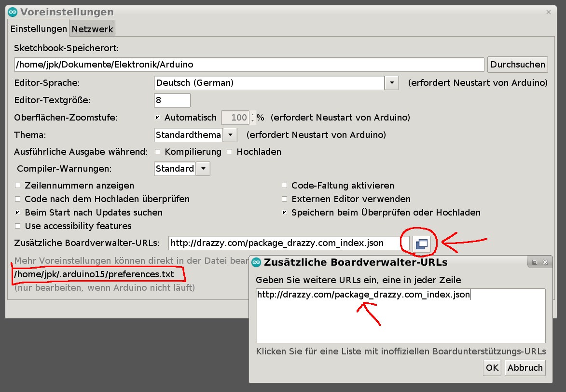Click the zoom percentage field showing 100
The image size is (566, 392).
pyautogui.click(x=235, y=118)
